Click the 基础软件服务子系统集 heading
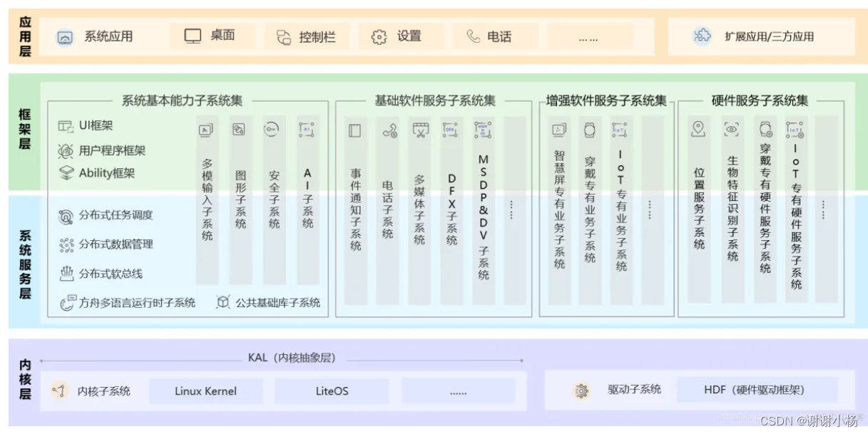This screenshot has width=868, height=434. [x=434, y=101]
